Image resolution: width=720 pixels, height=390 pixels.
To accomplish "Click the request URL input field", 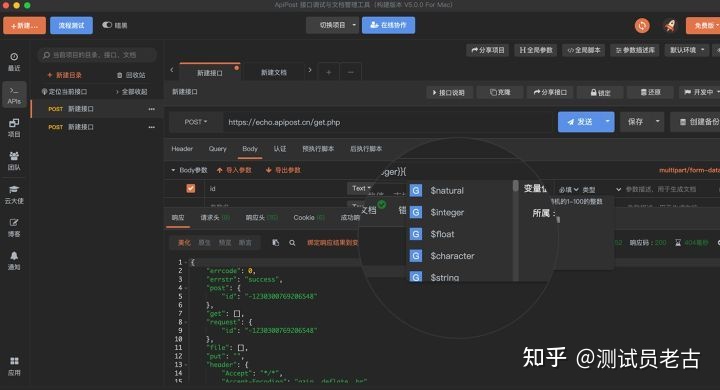I will pyautogui.click(x=388, y=122).
